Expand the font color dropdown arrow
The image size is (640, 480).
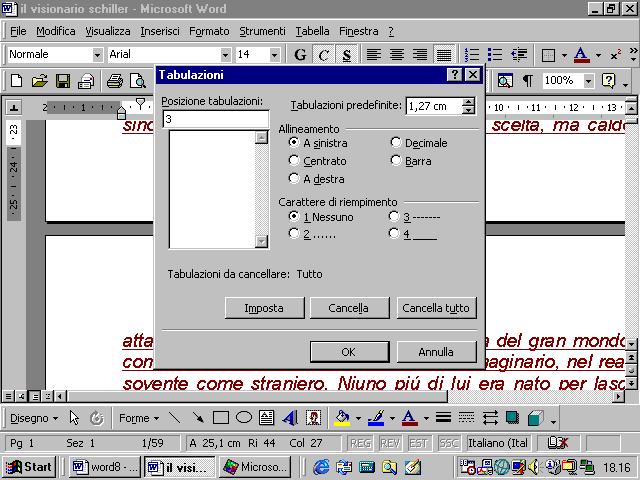(598, 55)
